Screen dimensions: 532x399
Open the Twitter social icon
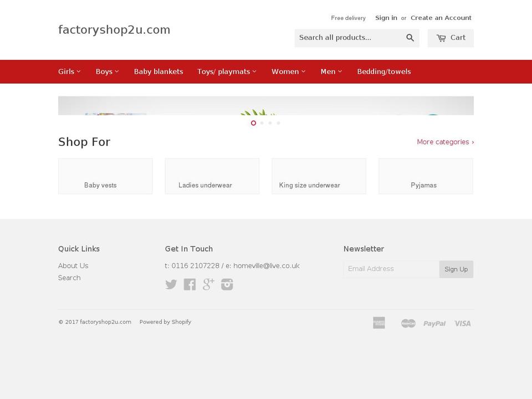(x=171, y=284)
